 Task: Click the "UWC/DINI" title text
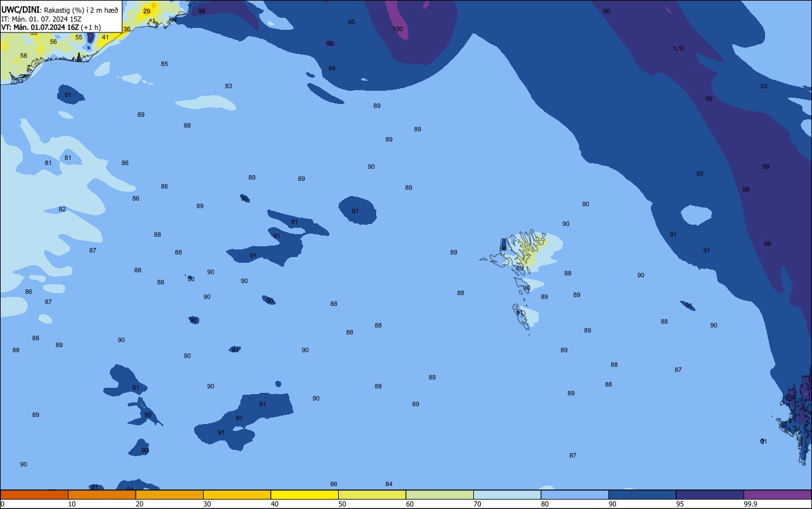[20, 10]
